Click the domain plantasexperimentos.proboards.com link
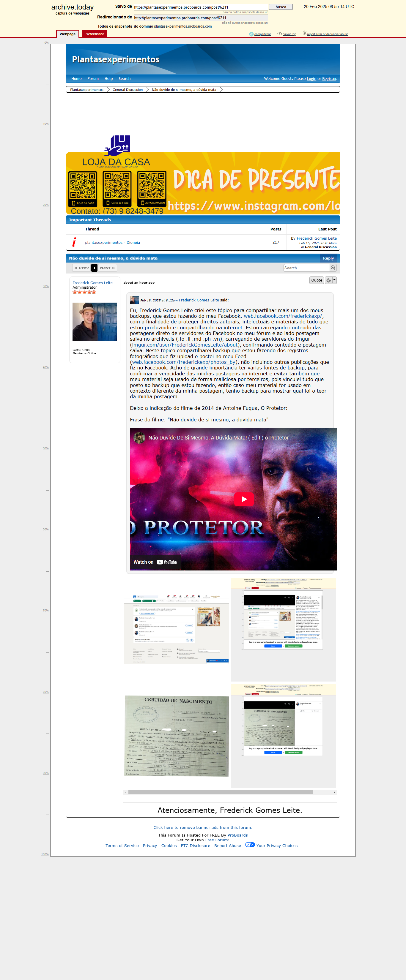The height and width of the screenshot is (980, 406). pos(183,27)
